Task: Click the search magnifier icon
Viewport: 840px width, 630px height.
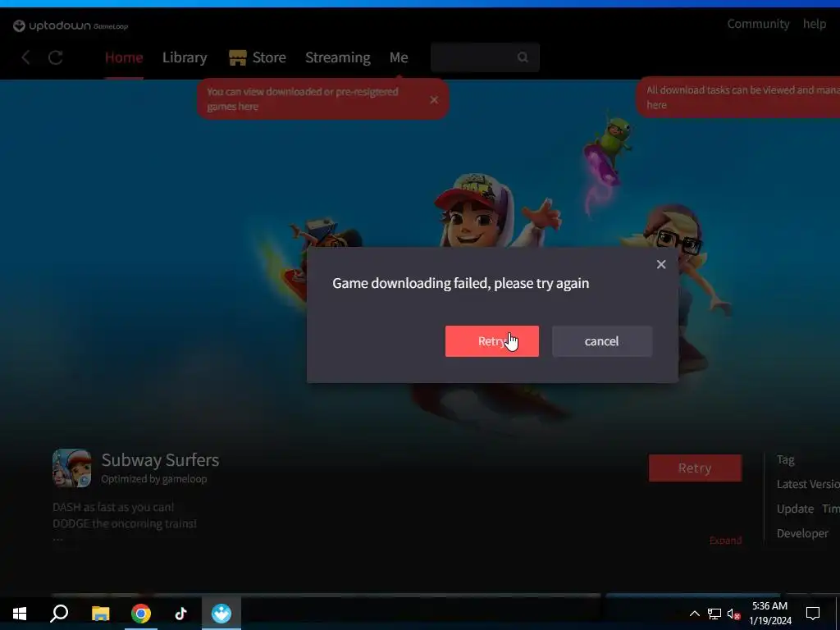Action: 523,57
